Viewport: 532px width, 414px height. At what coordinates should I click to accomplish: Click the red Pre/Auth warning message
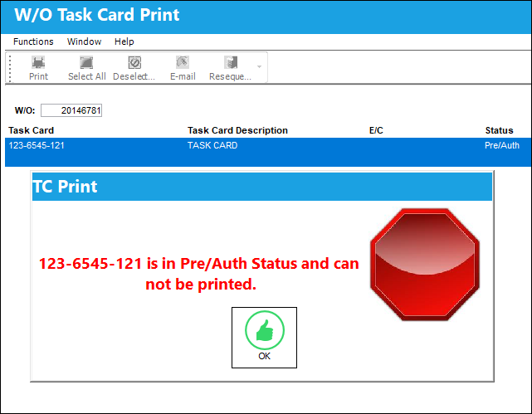[199, 274]
